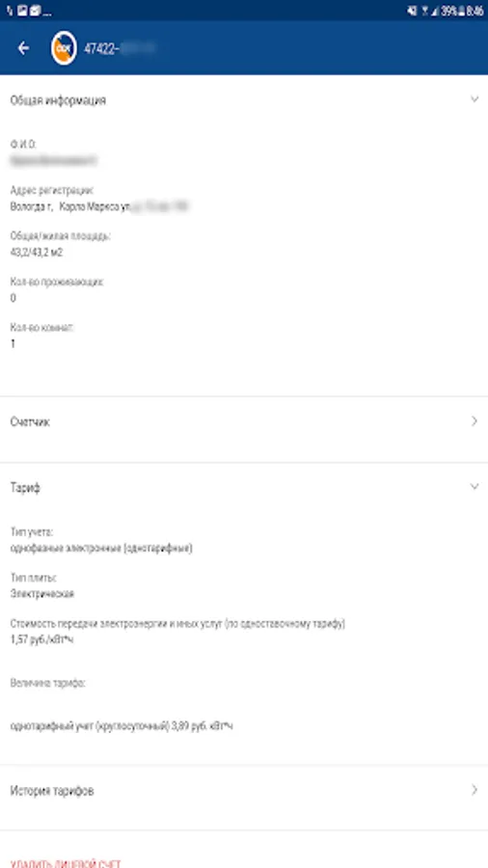488x868 pixels.
Task: Tap the Тариф section heading
Action: tap(25, 488)
